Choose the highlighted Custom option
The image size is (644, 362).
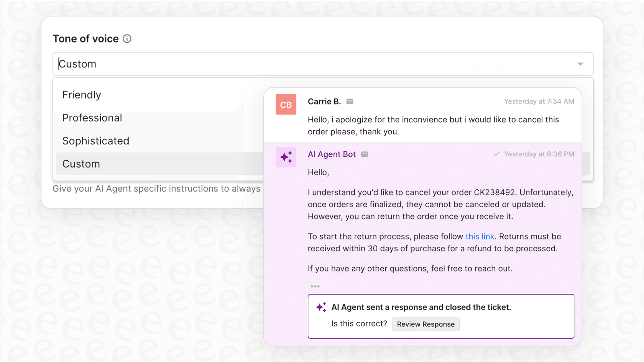click(x=81, y=164)
